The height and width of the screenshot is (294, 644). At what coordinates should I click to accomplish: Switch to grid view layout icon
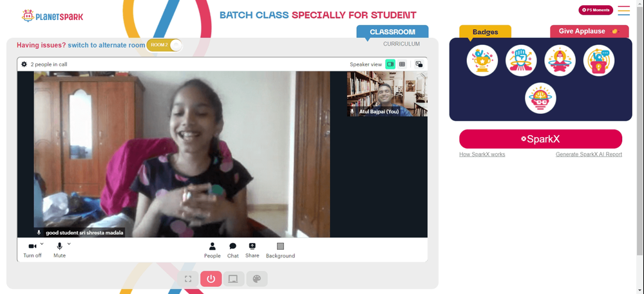(402, 64)
